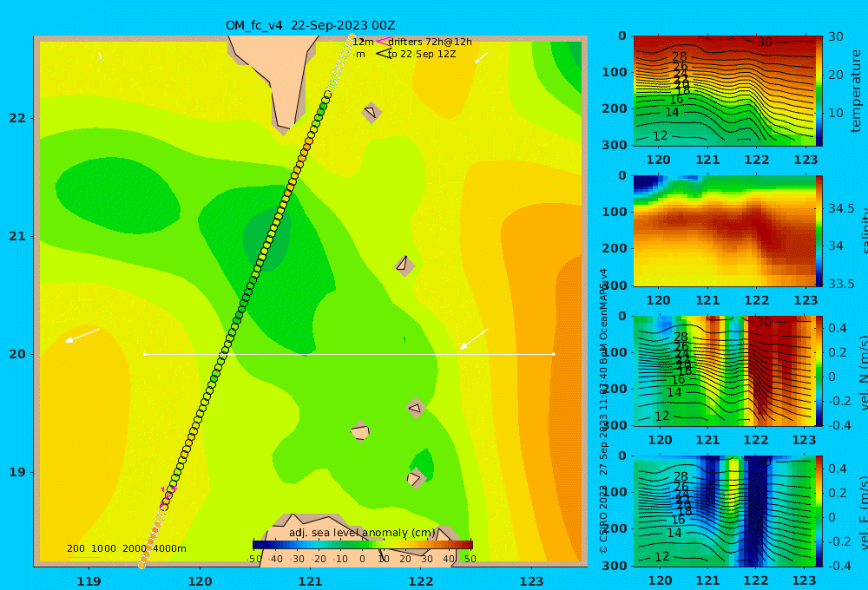The width and height of the screenshot is (868, 590).
Task: Click the small island east of Taiwan's tip
Action: coord(371,112)
